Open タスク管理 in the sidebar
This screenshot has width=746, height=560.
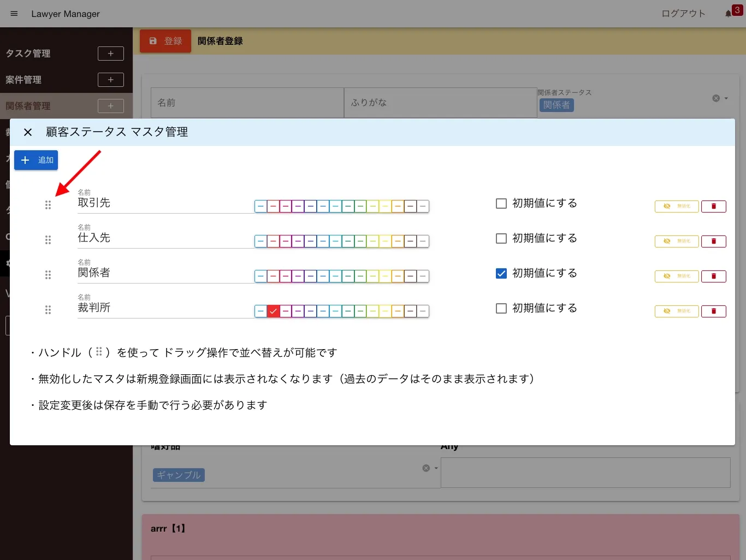[x=28, y=54]
